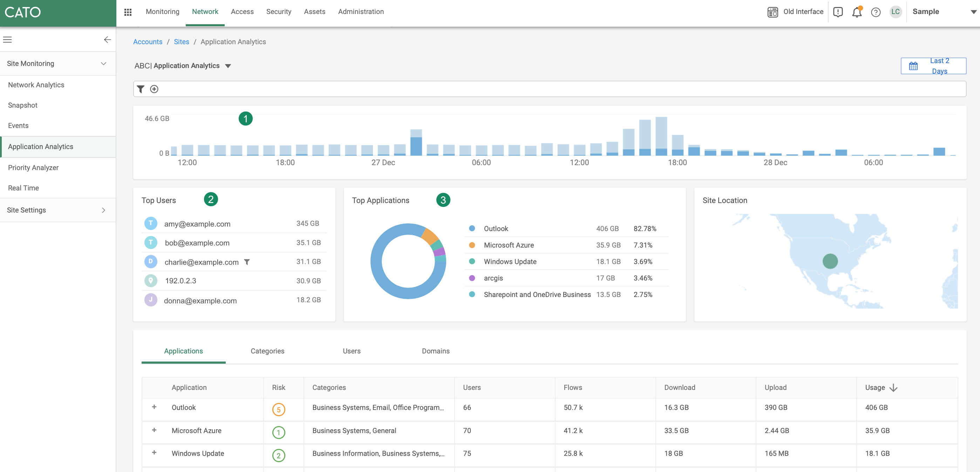This screenshot has height=472, width=980.
Task: Open the apps grid menu icon
Action: (128, 12)
